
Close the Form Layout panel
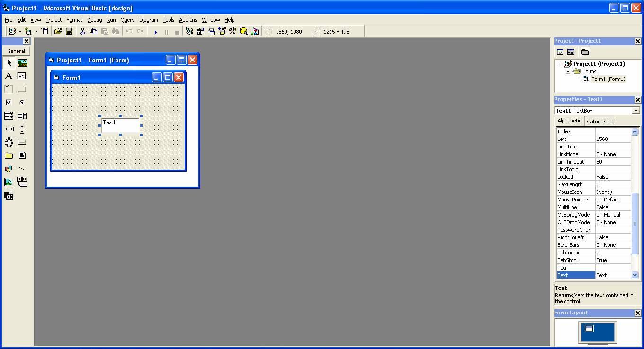coord(637,313)
